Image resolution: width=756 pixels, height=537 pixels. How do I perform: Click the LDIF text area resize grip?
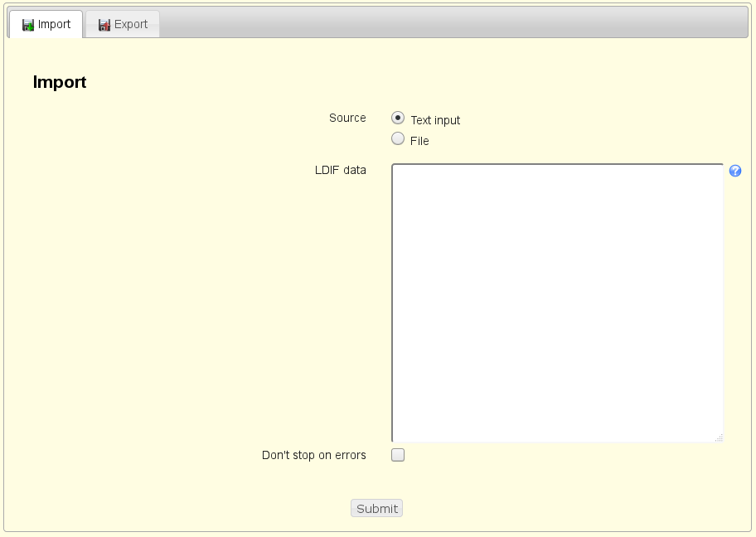(x=719, y=438)
